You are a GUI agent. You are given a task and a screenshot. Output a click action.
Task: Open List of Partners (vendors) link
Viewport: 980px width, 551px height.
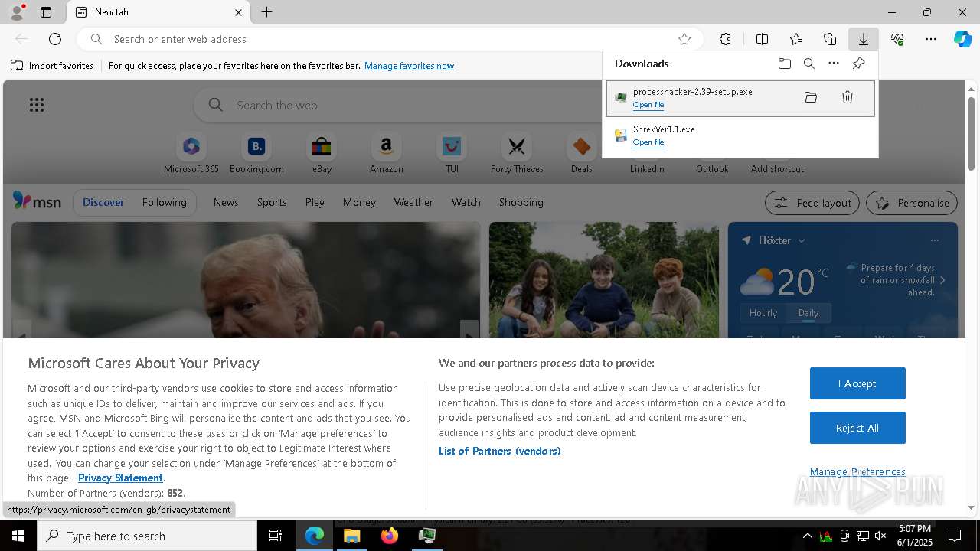tap(499, 451)
